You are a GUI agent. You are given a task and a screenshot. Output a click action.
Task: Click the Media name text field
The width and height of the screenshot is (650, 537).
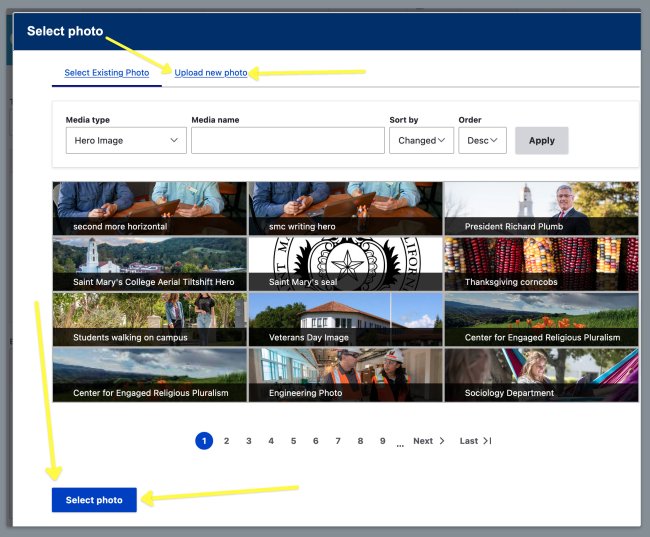287,141
